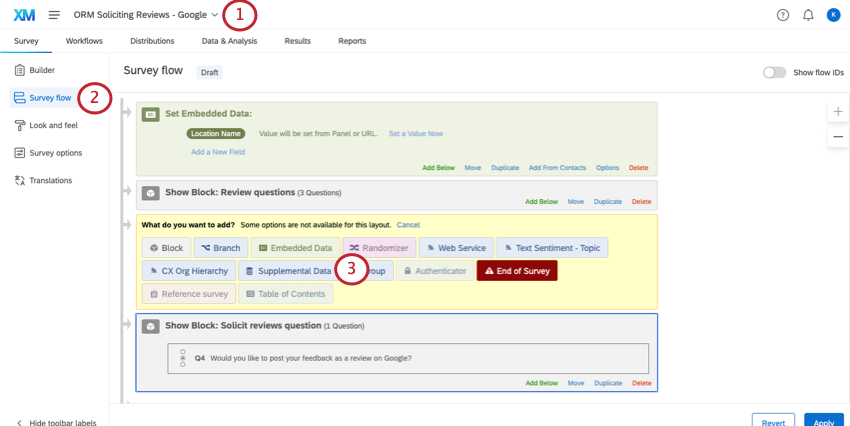
Task: Open Builder in the sidebar
Action: tap(35, 70)
